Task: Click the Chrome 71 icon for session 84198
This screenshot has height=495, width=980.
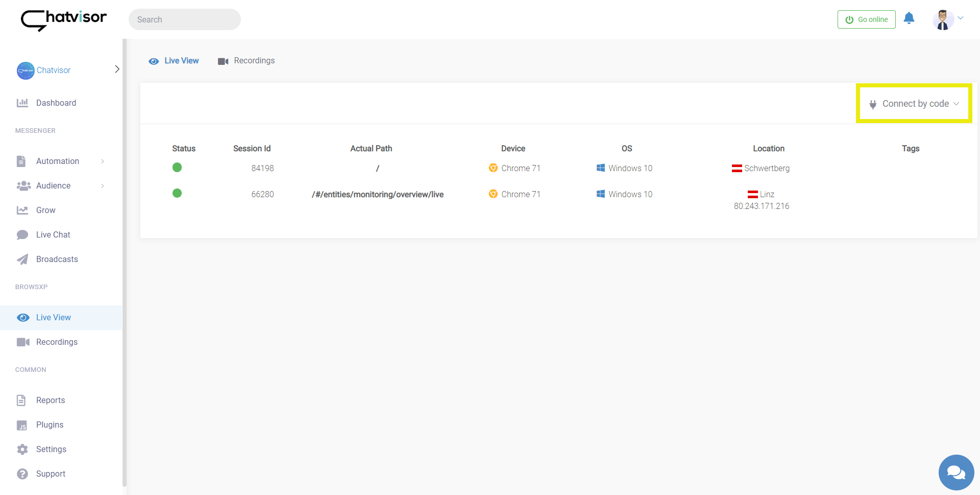Action: 493,168
